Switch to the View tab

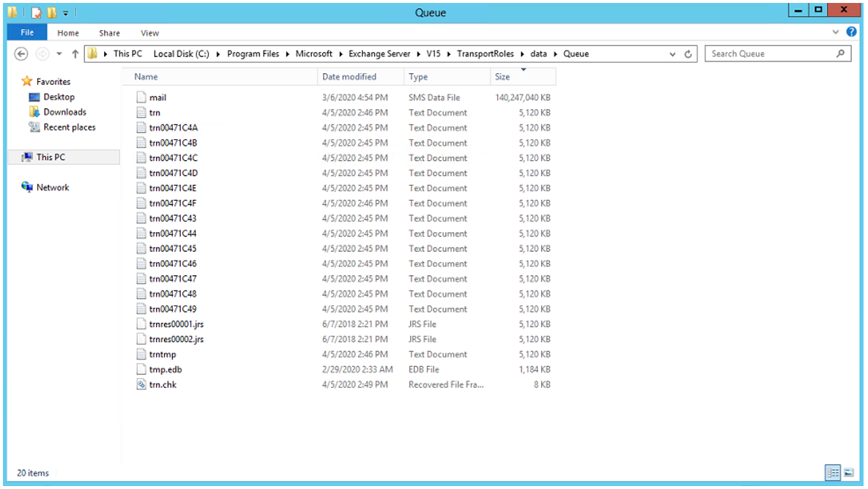pos(149,33)
